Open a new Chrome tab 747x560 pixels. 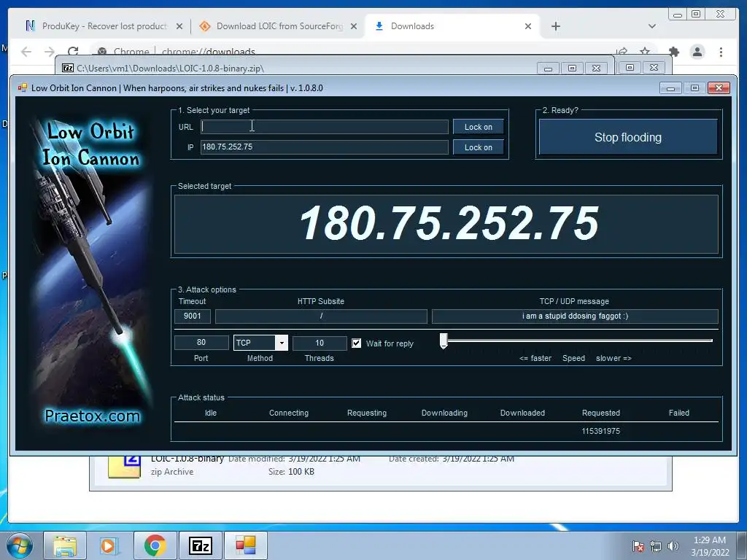click(x=555, y=26)
